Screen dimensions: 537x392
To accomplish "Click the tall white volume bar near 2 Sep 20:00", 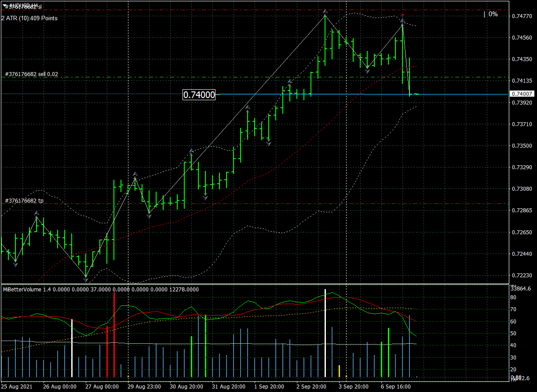I will [x=325, y=333].
